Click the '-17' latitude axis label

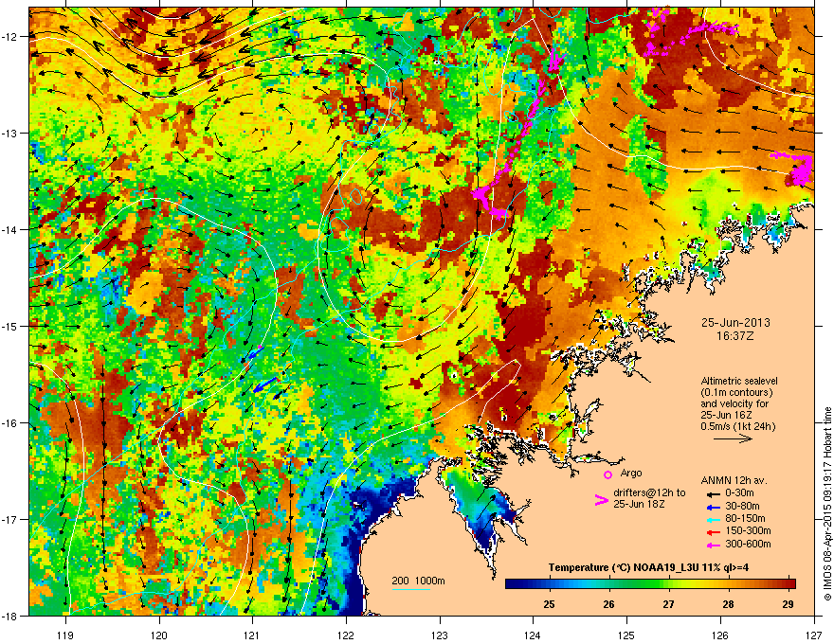click(x=10, y=519)
